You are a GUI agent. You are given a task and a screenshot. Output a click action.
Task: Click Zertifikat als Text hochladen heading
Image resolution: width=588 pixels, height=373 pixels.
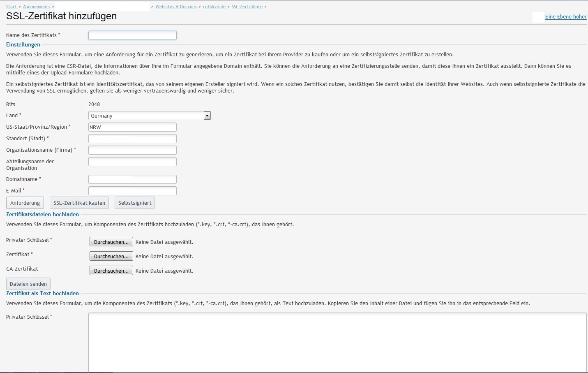point(42,293)
